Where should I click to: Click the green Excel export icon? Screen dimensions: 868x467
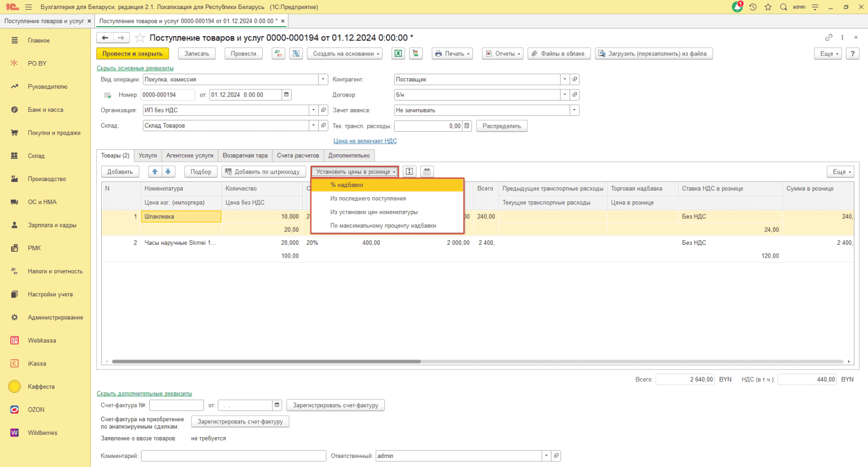(398, 54)
